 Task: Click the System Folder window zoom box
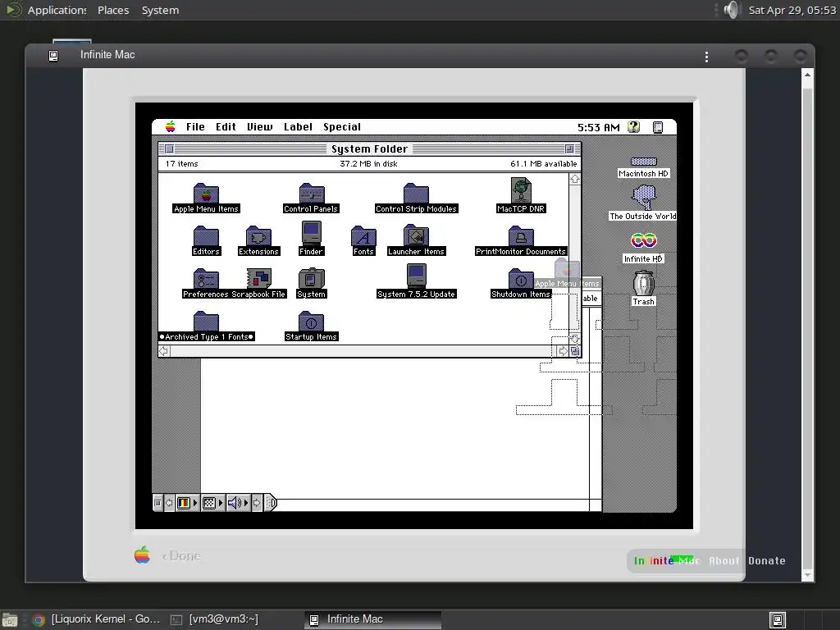tap(569, 149)
